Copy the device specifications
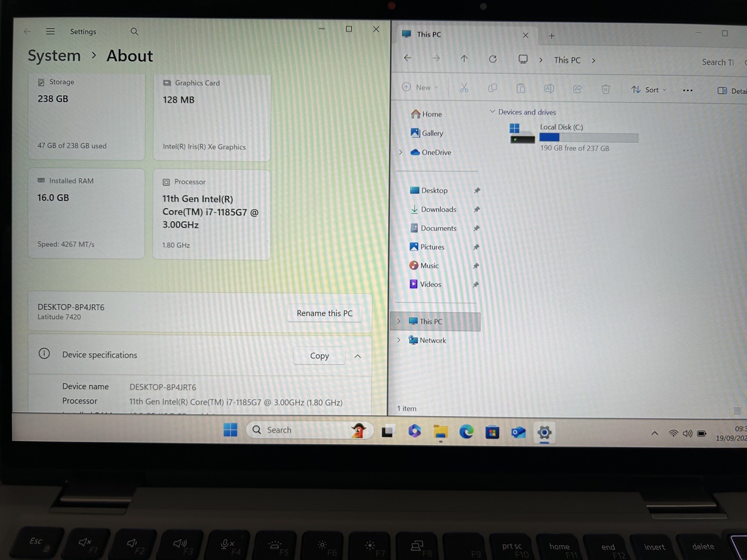This screenshot has width=747, height=560. (319, 356)
